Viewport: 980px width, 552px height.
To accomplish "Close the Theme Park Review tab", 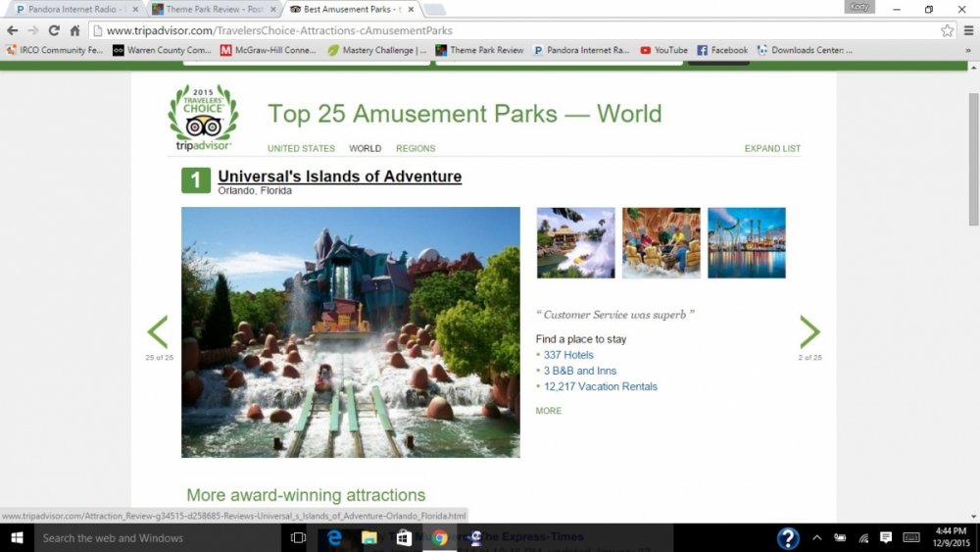I will point(273,10).
